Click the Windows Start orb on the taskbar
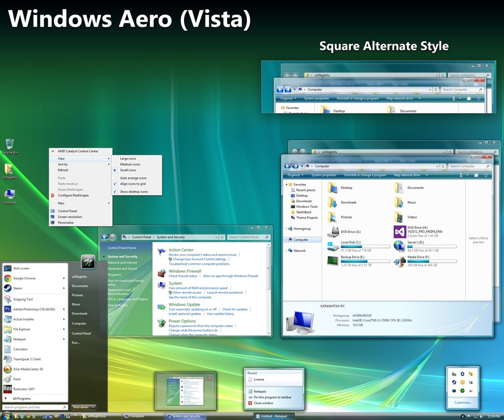Screen dimensions: 504x420 (7, 416)
